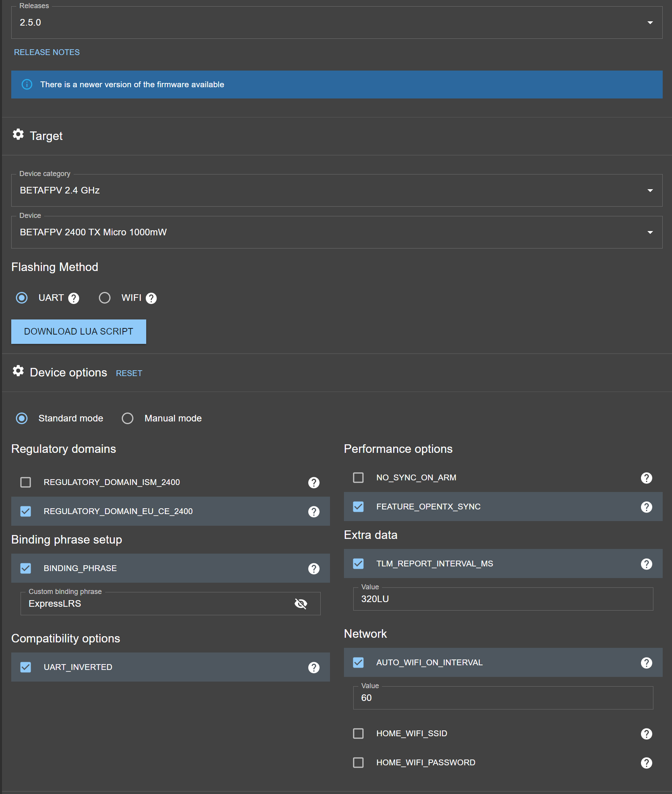Enable the HOME_WIFI_SSID option

[x=358, y=733]
